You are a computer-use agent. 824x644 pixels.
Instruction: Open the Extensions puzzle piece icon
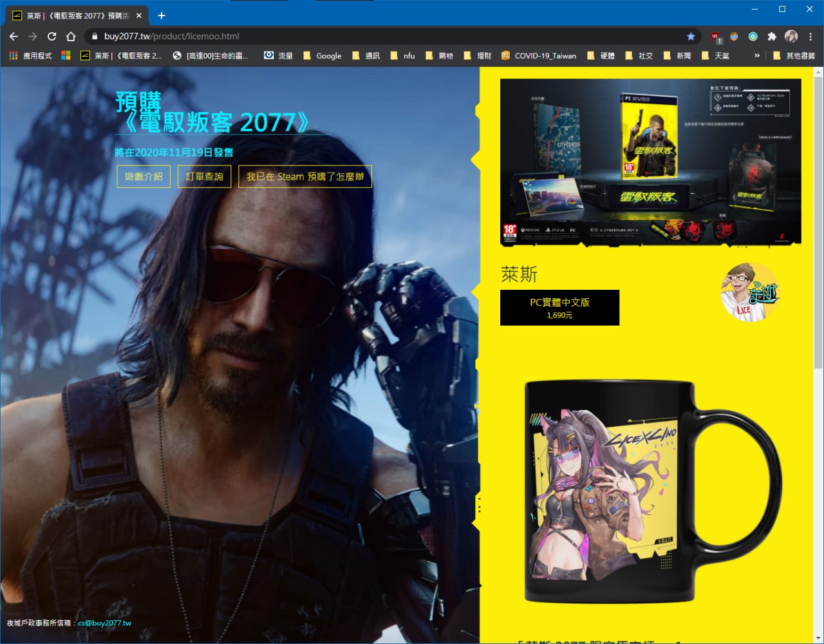click(772, 37)
